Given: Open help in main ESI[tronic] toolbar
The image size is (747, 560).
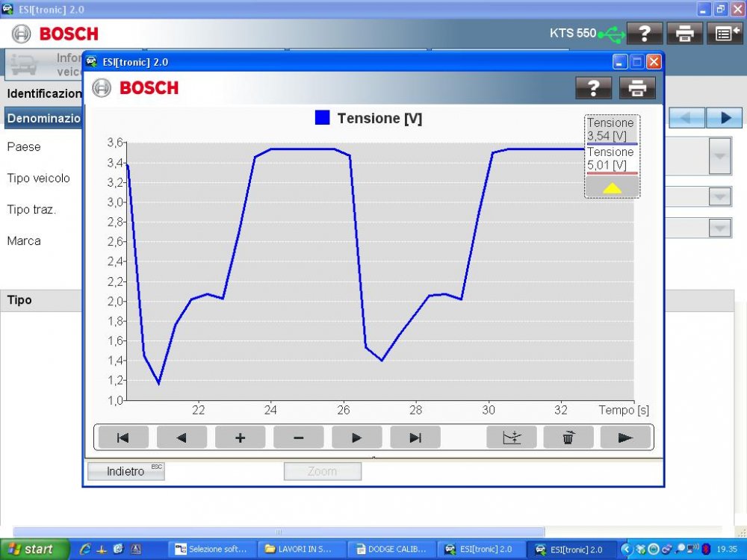Looking at the screenshot, I should (645, 33).
